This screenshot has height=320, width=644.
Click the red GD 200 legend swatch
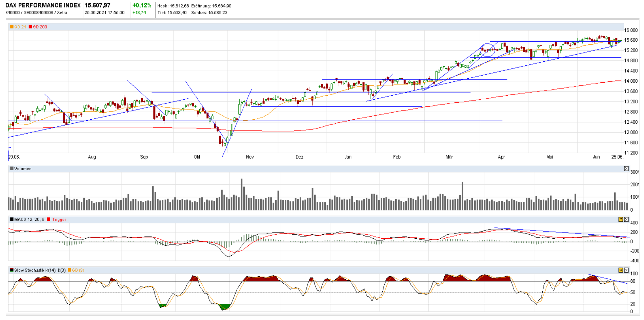point(31,27)
